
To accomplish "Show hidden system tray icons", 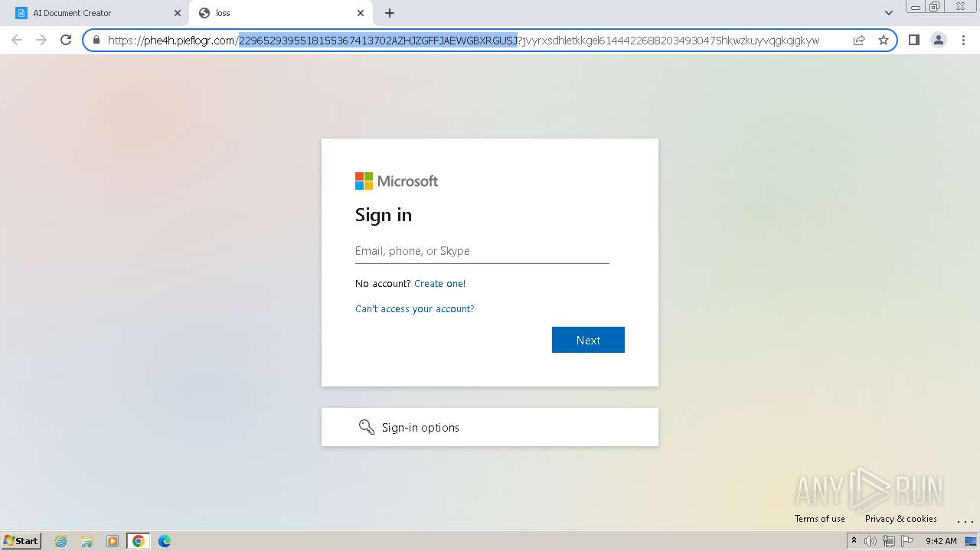I will (854, 541).
